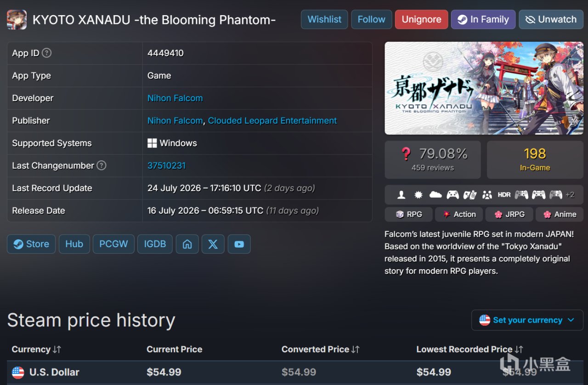Image resolution: width=588 pixels, height=385 pixels.
Task: Open the Nihon Falcom developer link
Action: 175,98
